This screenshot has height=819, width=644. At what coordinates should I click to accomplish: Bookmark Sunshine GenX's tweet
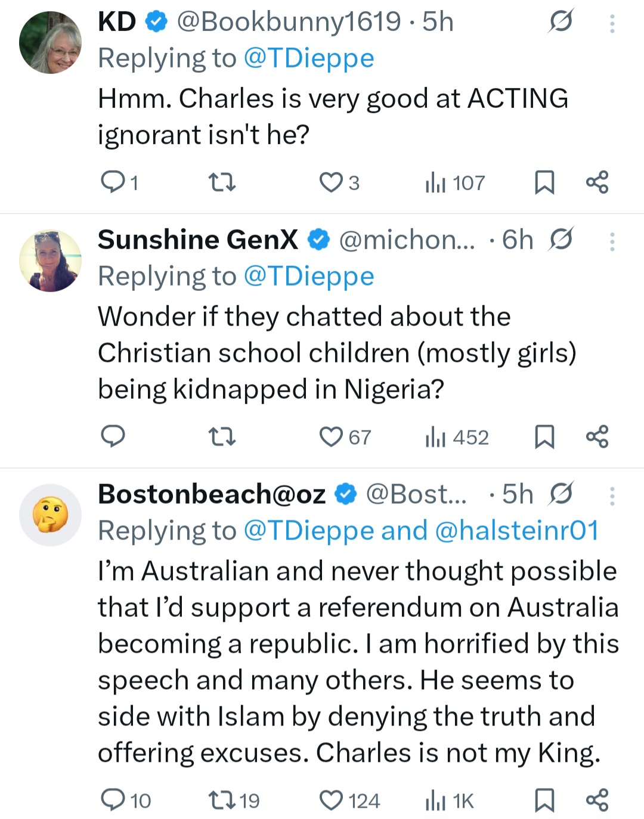tap(545, 437)
